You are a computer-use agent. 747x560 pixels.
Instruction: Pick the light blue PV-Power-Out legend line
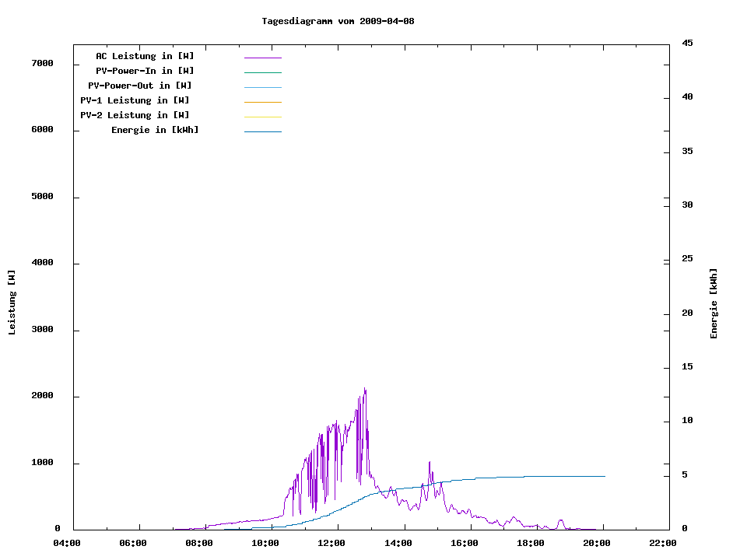262,87
